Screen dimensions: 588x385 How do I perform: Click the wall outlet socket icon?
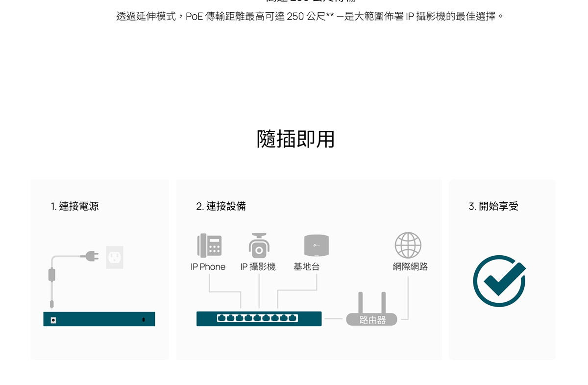pos(115,257)
